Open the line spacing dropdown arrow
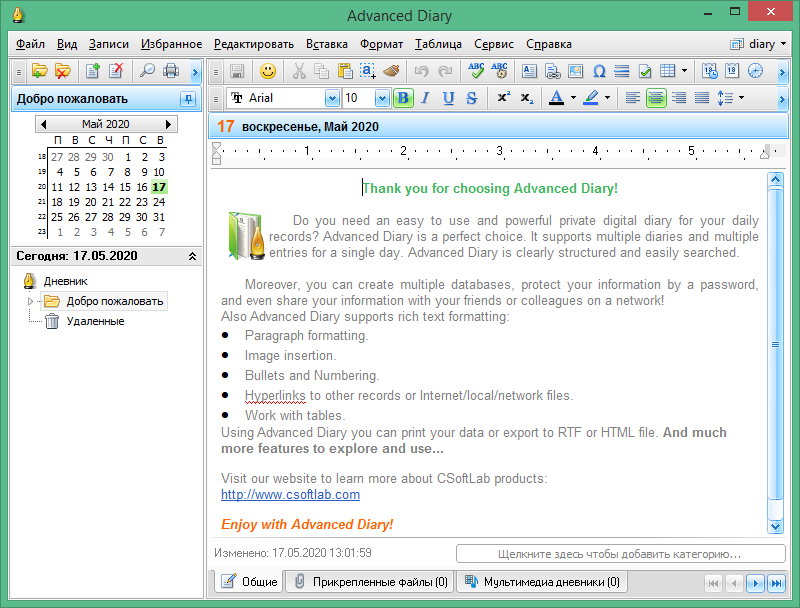The width and height of the screenshot is (800, 608). point(741,98)
